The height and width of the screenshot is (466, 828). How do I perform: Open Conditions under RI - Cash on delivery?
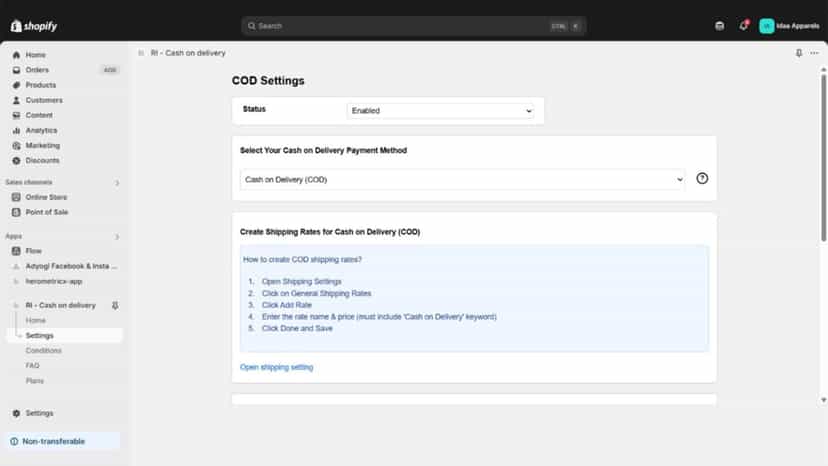click(x=43, y=351)
